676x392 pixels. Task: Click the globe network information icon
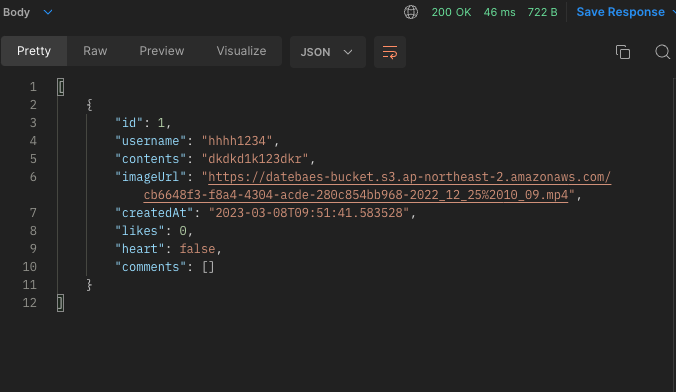click(x=411, y=12)
